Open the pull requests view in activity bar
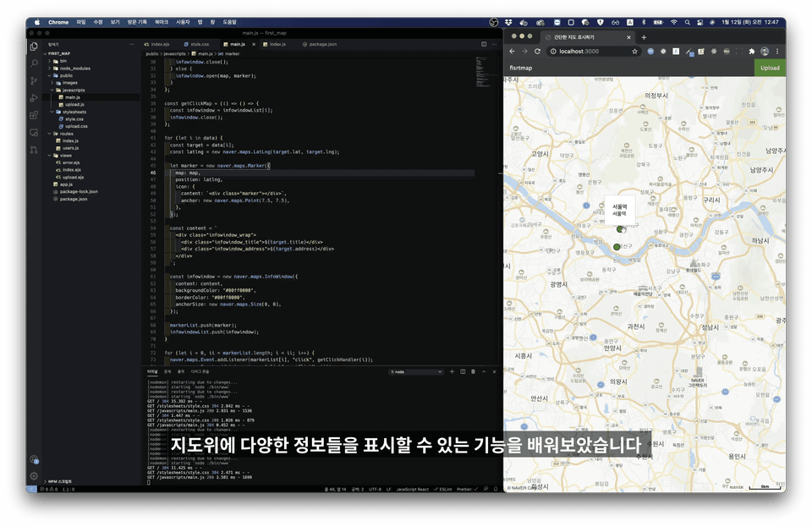812x527 pixels. pyautogui.click(x=34, y=150)
